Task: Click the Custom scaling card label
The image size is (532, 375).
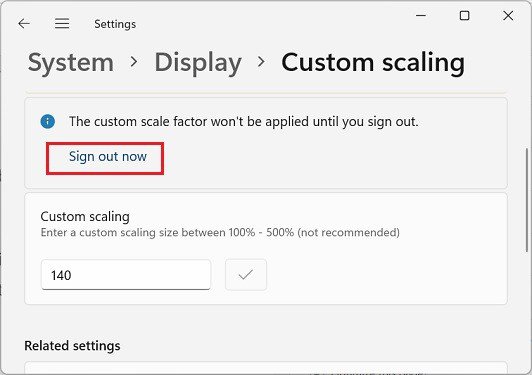Action: [85, 217]
